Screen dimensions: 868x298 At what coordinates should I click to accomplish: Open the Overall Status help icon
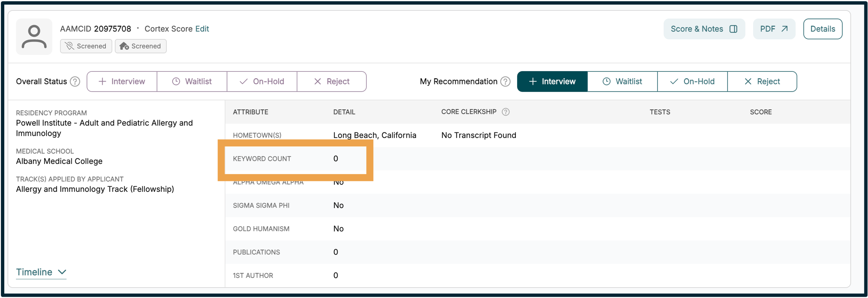pos(75,81)
